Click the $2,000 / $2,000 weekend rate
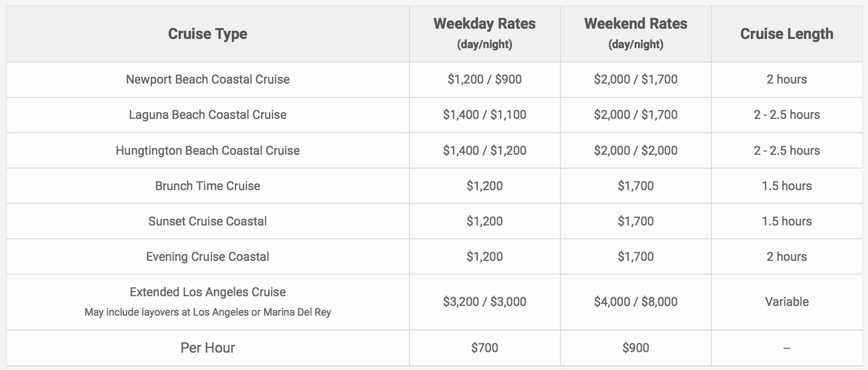This screenshot has width=868, height=370. coord(636,151)
